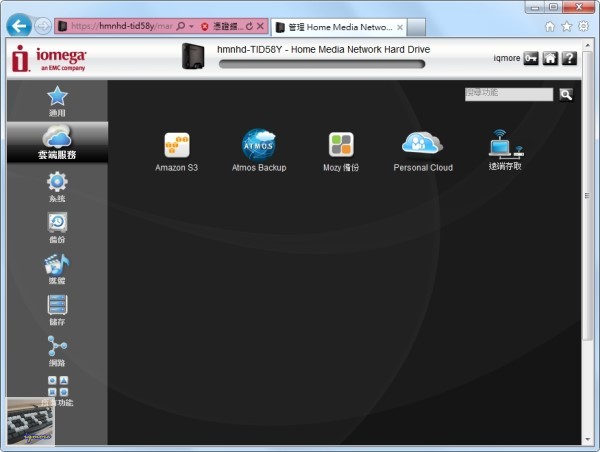Viewport: 600px width, 452px height.
Task: Click the key login icon
Action: coord(531,59)
